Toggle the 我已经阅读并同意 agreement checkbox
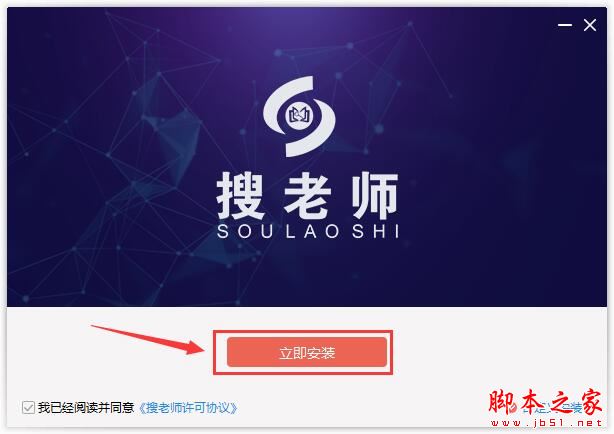The height and width of the screenshot is (434, 614). tap(28, 408)
